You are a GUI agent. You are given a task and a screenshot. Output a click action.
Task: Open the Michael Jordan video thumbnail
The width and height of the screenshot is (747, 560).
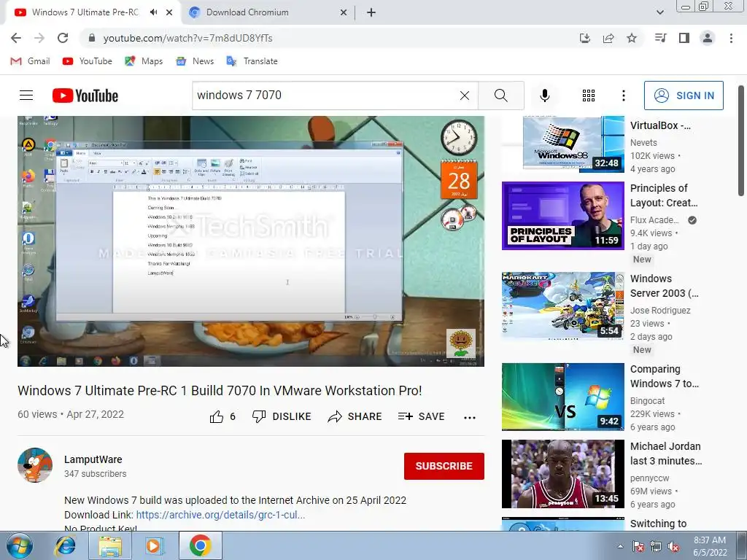(563, 474)
